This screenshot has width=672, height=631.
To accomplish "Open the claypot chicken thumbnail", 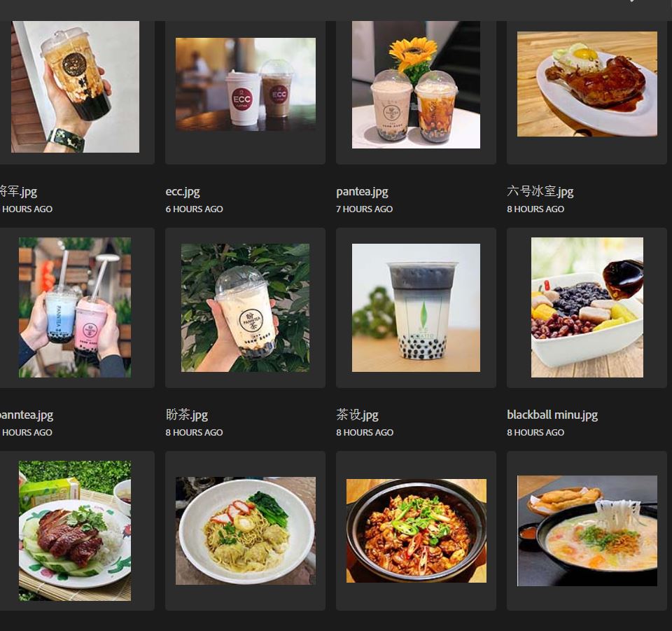I will pos(416,531).
